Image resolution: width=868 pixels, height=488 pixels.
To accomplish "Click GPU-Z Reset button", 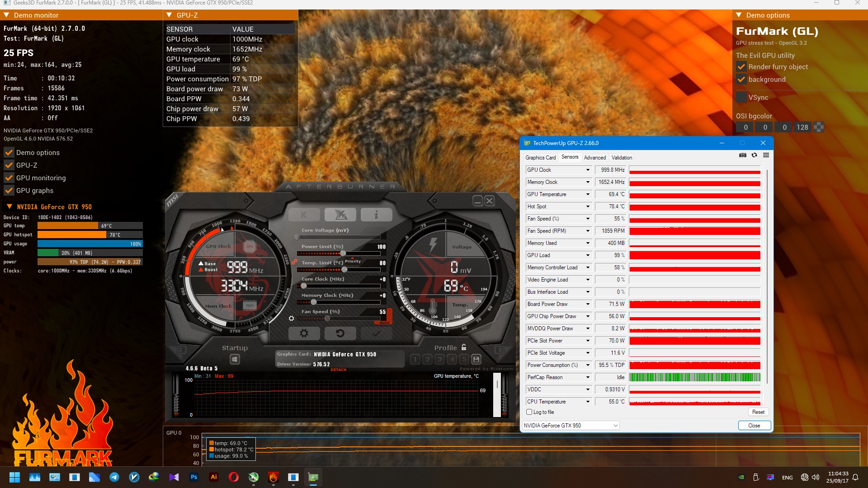I will (758, 412).
